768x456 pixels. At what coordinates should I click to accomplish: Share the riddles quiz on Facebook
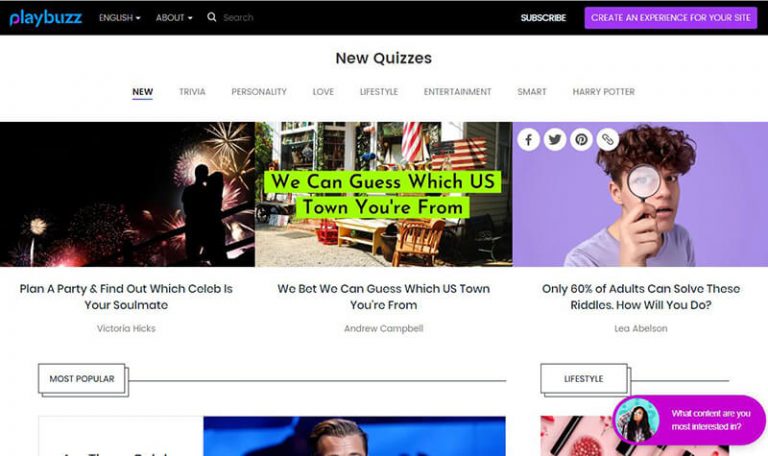528,140
